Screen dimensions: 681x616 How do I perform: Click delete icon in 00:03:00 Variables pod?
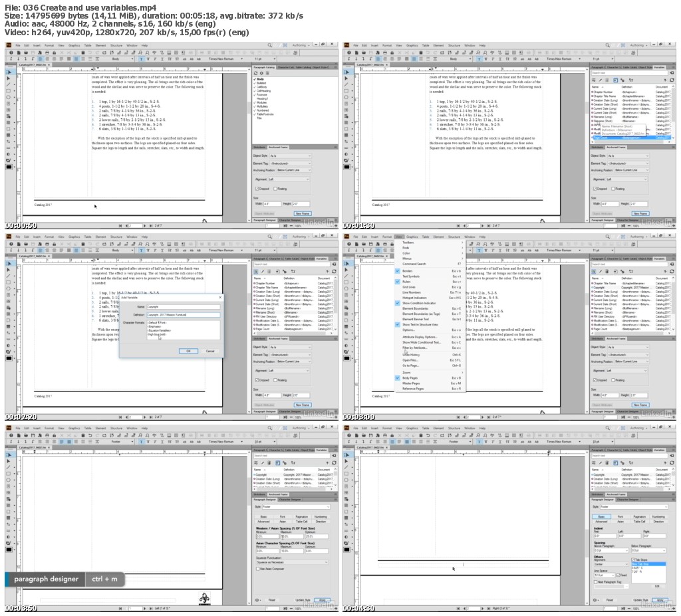click(x=607, y=271)
